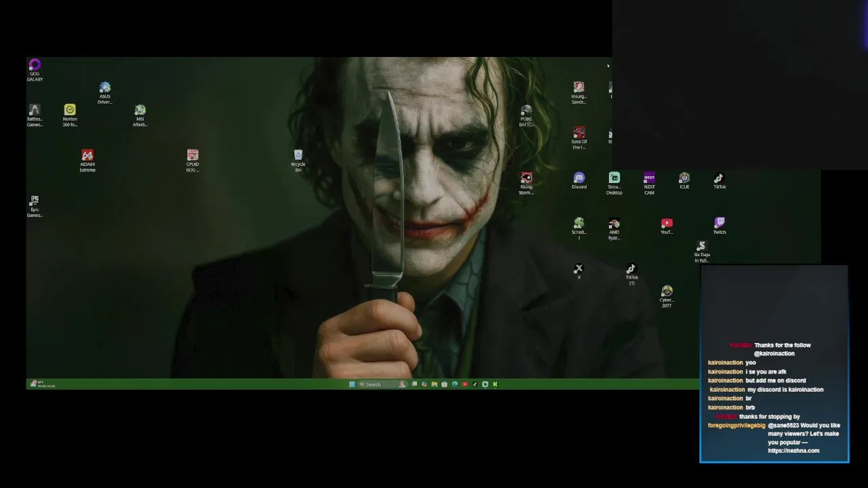Select the Scheduler frog desktop icon
Screen dimensions: 868x488
coord(578,229)
